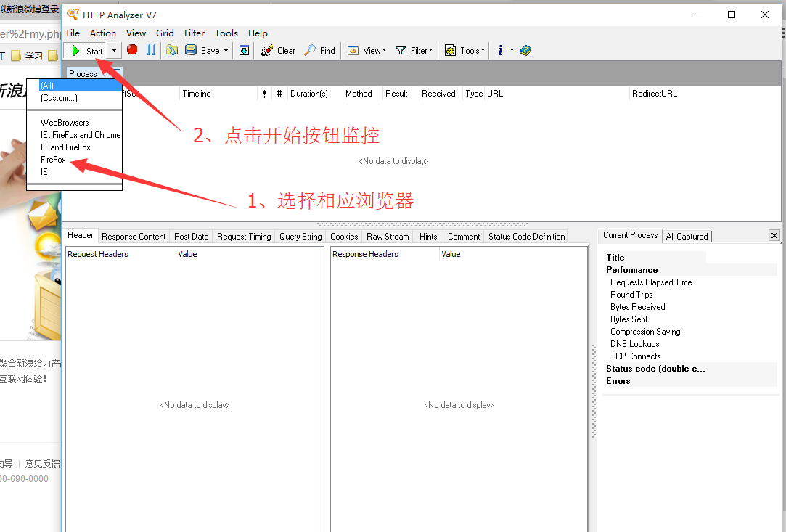Click the Received column header
Viewport: 786px width, 532px height.
[x=441, y=94]
